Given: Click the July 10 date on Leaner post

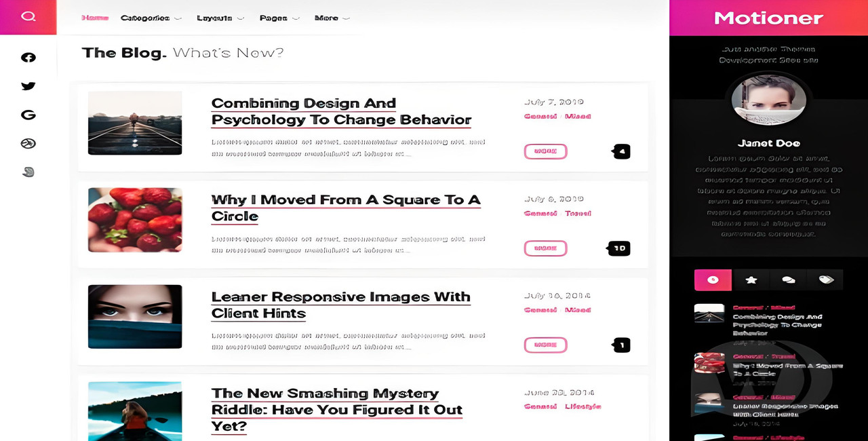Looking at the screenshot, I should pyautogui.click(x=557, y=296).
